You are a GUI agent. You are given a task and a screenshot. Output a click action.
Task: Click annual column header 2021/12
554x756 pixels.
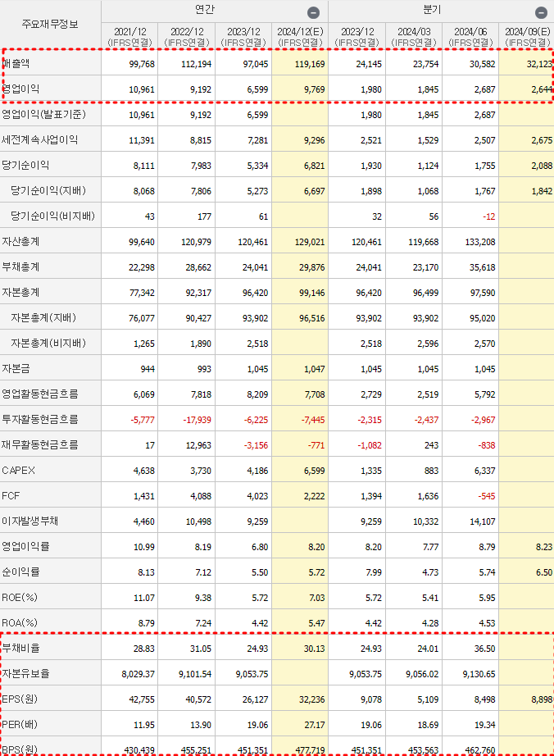tap(129, 37)
